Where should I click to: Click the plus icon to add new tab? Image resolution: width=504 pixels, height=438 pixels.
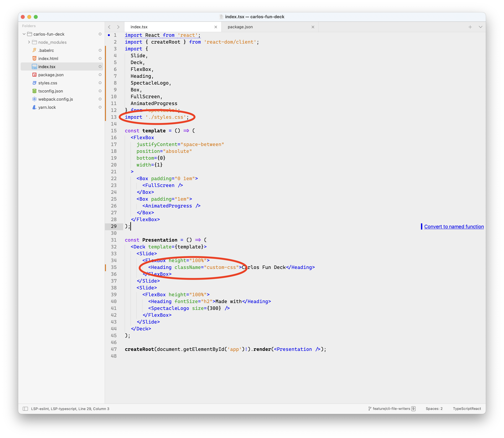click(x=470, y=27)
